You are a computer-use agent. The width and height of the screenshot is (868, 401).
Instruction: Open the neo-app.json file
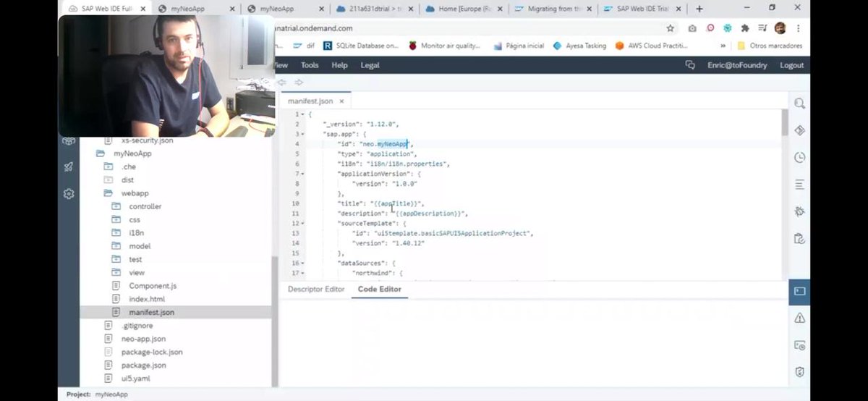coord(143,338)
